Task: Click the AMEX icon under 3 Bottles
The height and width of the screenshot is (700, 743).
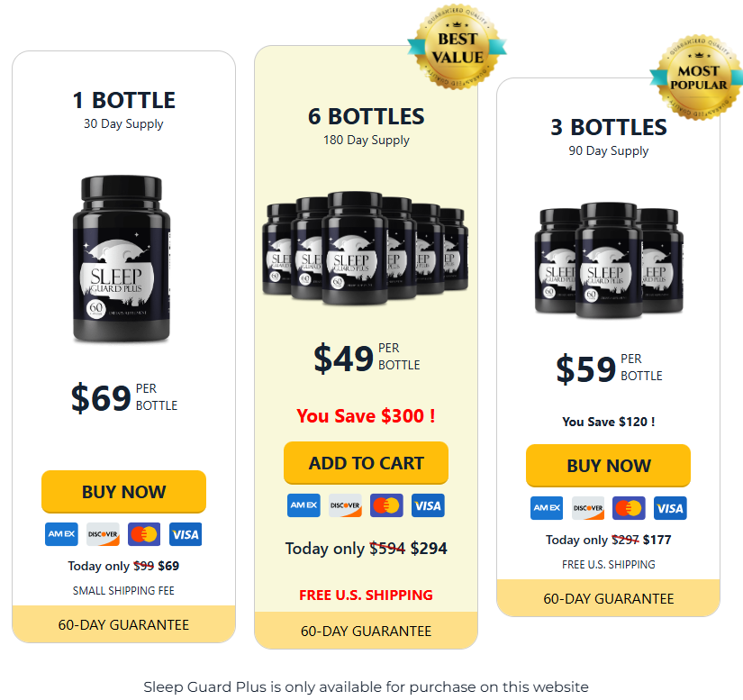Action: click(547, 508)
